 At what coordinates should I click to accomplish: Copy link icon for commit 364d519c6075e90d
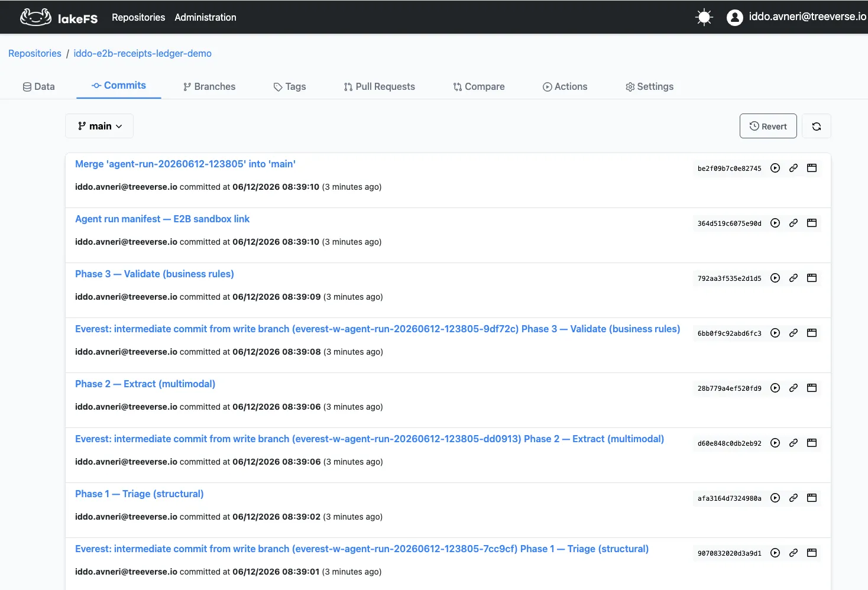[x=793, y=223]
